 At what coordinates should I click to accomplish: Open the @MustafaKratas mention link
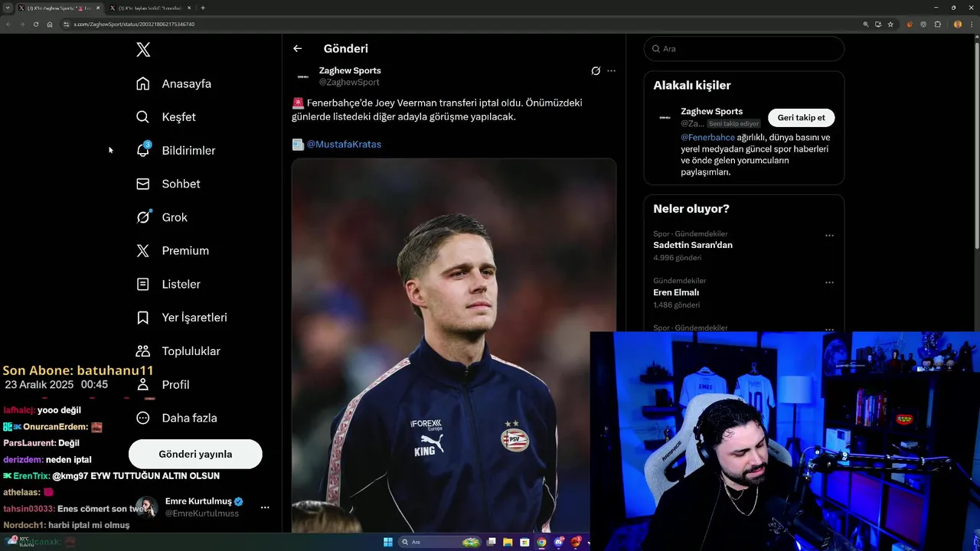tap(344, 144)
